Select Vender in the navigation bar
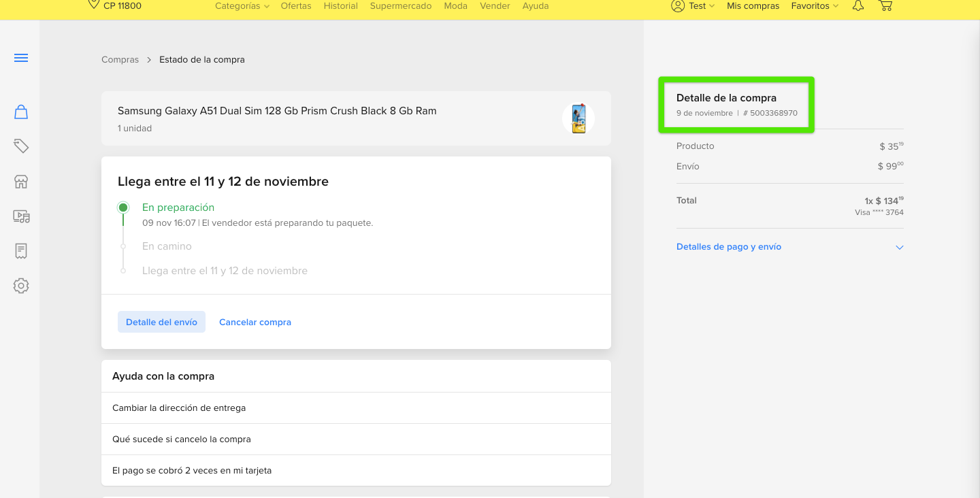The height and width of the screenshot is (498, 980). pyautogui.click(x=495, y=5)
